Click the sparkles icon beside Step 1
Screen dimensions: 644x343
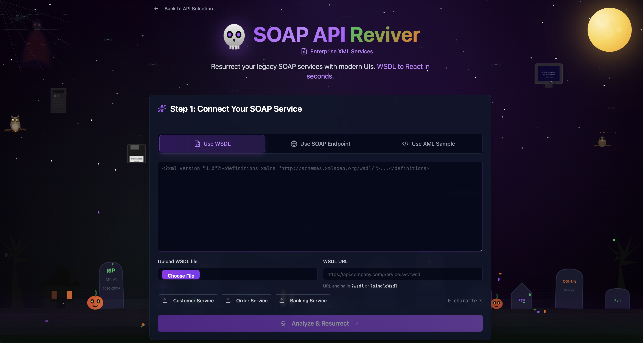162,109
